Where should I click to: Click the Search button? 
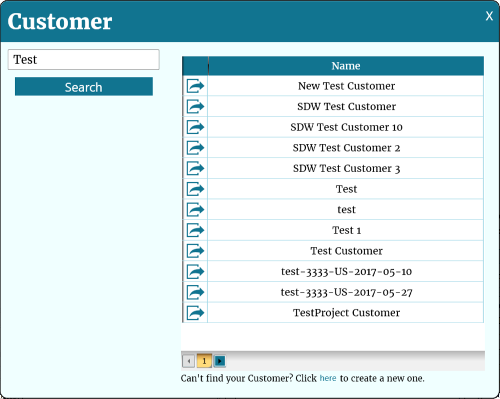tap(84, 87)
